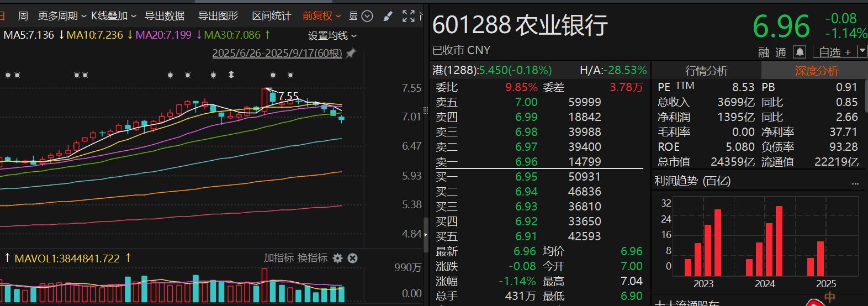
Task: Click the 委比 9.85% value
Action: click(521, 87)
